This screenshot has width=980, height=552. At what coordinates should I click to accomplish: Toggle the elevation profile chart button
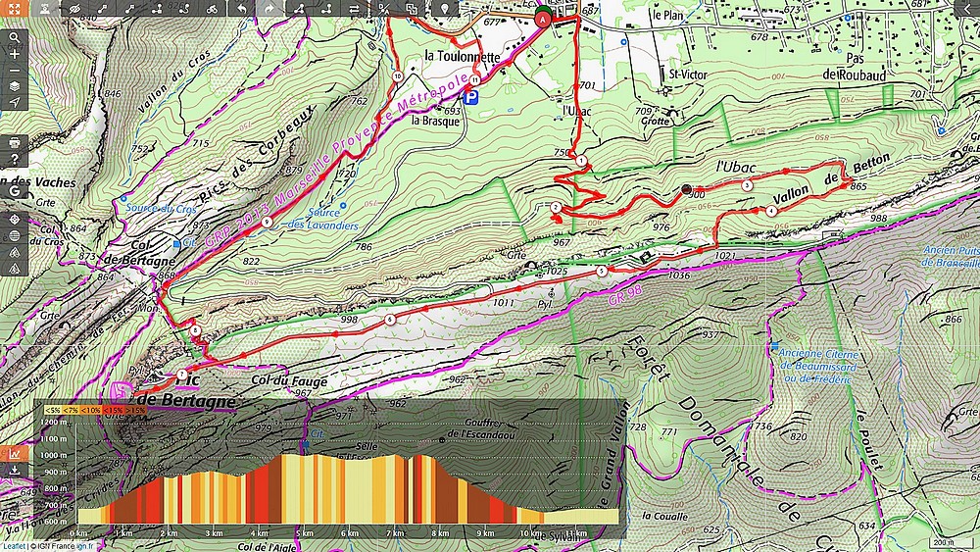(14, 454)
